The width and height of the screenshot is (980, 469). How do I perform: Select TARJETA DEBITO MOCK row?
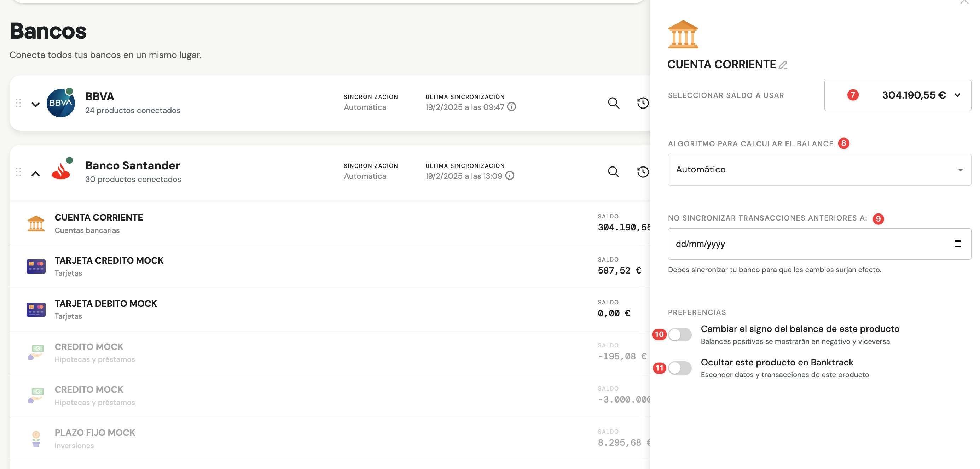click(106, 309)
